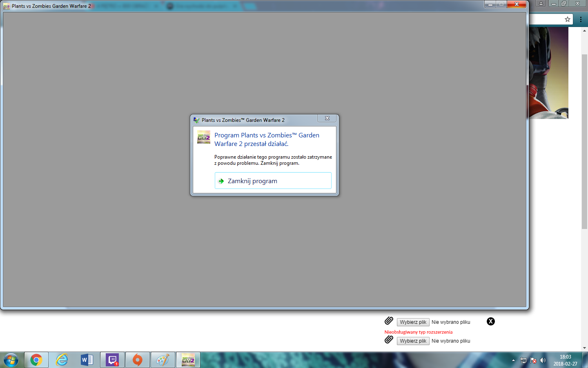Screen dimensions: 588x368
Task: Click the Nieobsługiwany typ rozszerzenia error text
Action: click(419, 332)
